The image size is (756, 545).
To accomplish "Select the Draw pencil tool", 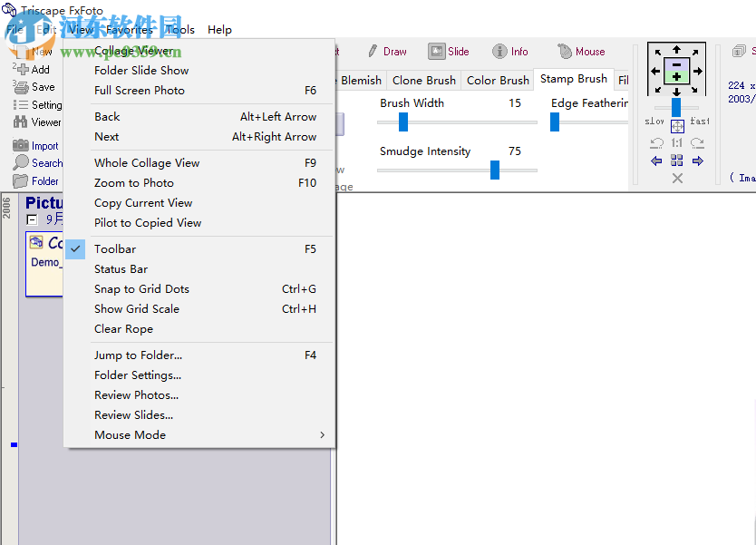I will click(x=387, y=51).
